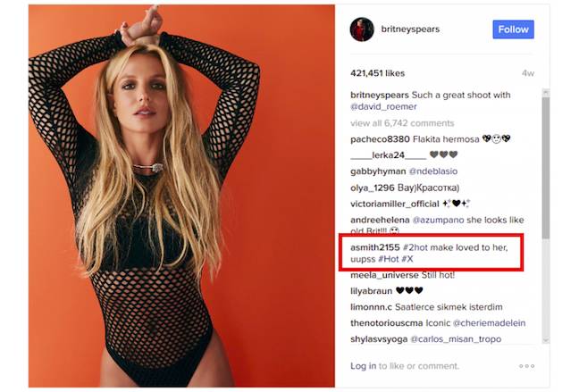Expand view all 6,742 comments
Image resolution: width=579 pixels, height=392 pixels.
pos(402,123)
